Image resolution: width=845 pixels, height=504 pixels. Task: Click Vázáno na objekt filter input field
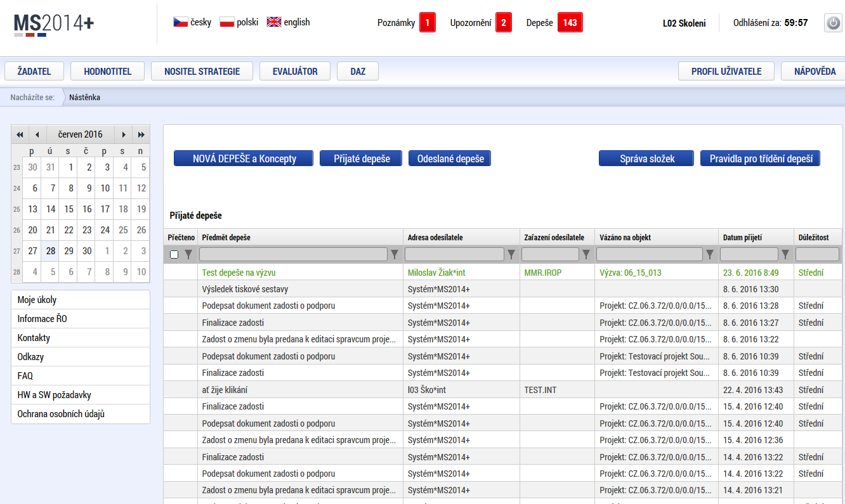click(650, 255)
